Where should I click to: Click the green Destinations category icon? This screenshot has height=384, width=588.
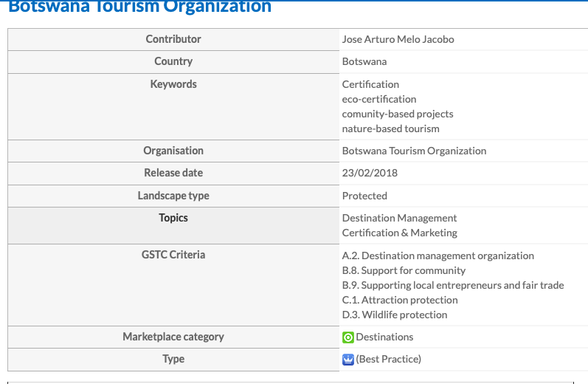348,337
